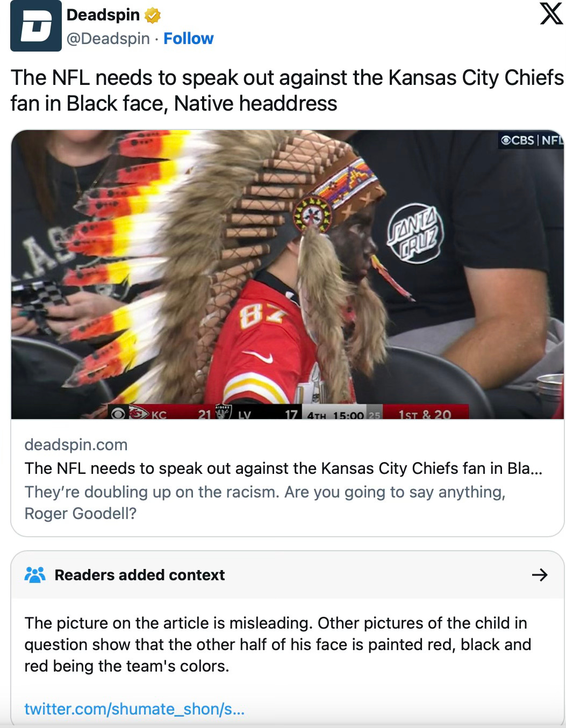566x728 pixels.
Task: Open the tweet text about the NFL
Action: [x=287, y=90]
